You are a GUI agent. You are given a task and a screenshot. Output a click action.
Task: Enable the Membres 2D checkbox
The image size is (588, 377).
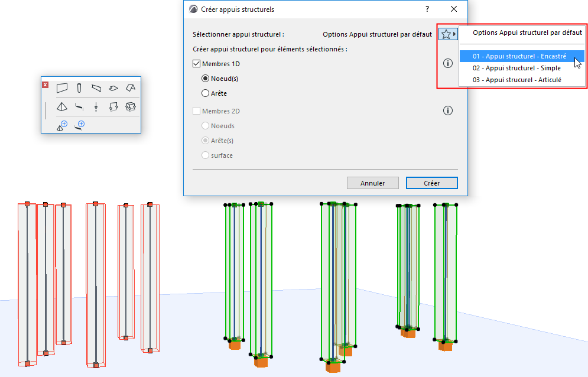pyautogui.click(x=197, y=111)
